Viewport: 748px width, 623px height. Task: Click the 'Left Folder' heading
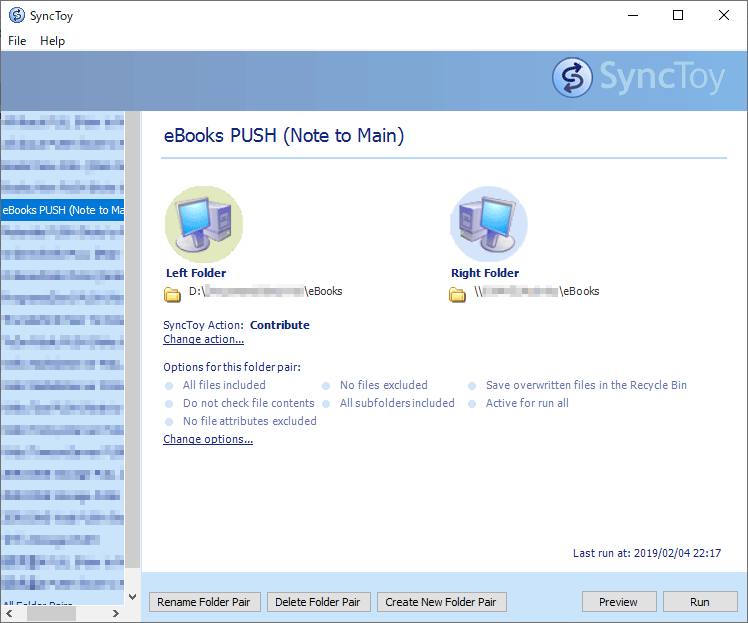pyautogui.click(x=196, y=273)
